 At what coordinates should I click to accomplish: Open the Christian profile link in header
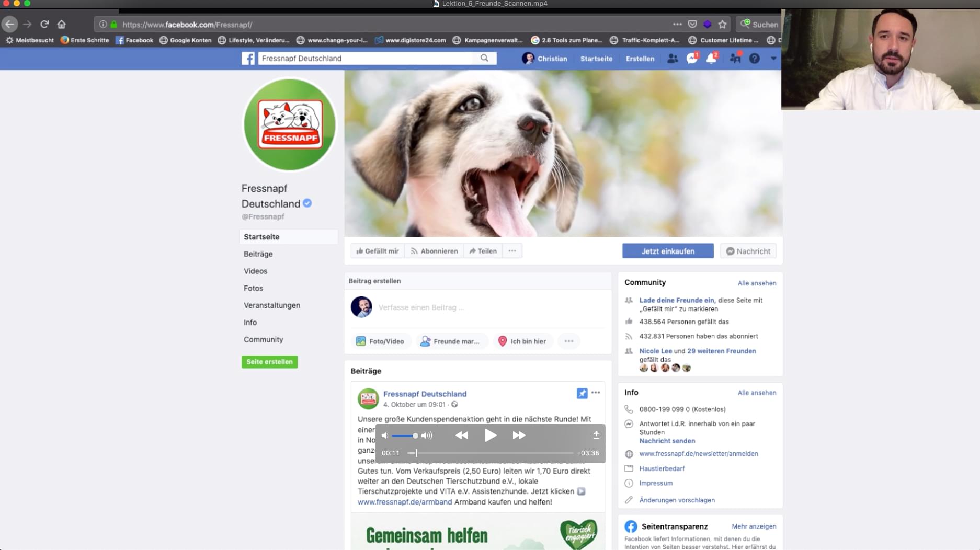[x=544, y=59]
